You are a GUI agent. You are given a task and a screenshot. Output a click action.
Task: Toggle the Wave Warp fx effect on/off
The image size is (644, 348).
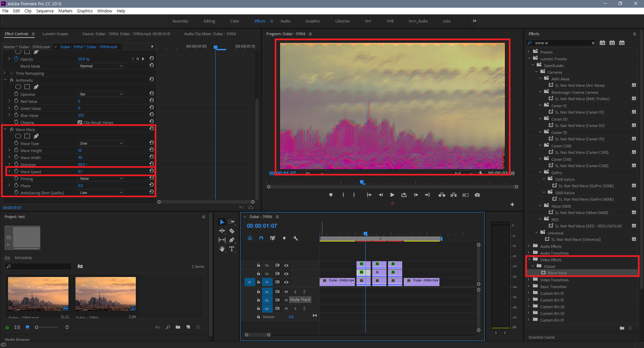click(x=12, y=129)
